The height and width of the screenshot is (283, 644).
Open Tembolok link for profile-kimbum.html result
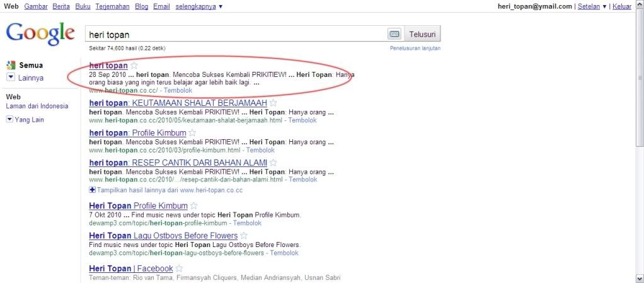click(260, 151)
